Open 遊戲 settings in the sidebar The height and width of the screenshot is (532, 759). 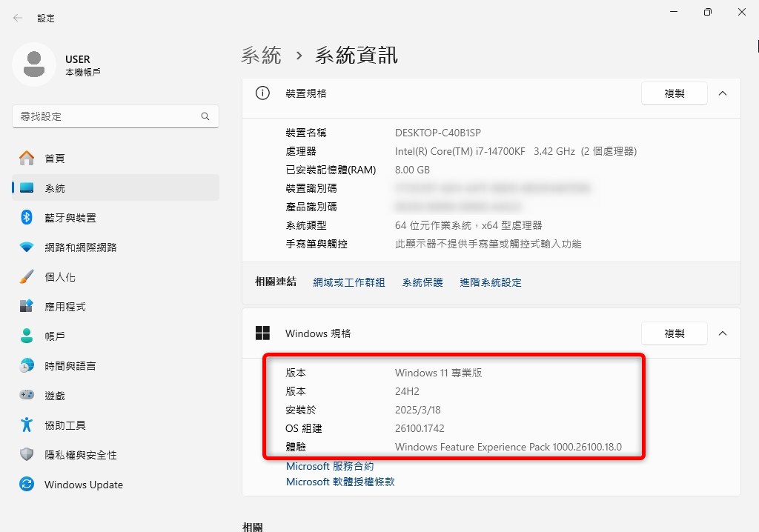click(115, 396)
